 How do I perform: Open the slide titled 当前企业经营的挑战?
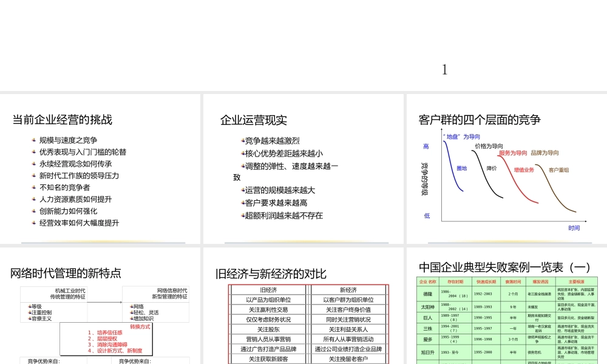coord(100,168)
